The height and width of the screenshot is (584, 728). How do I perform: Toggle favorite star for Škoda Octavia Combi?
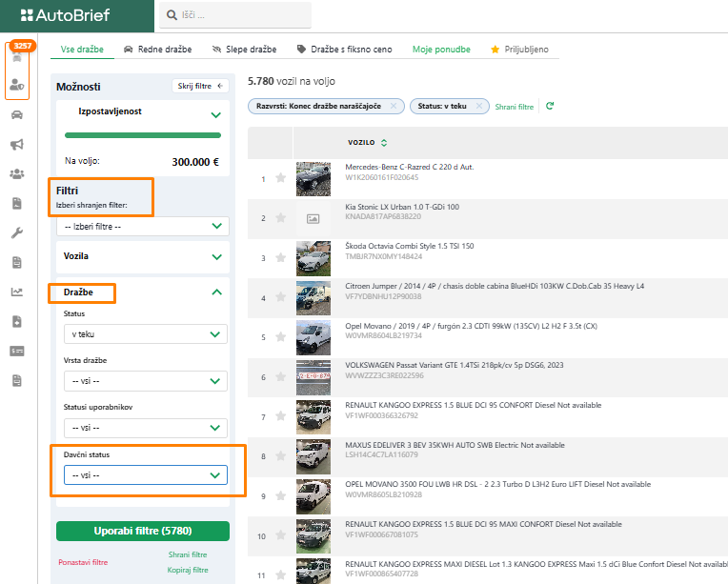coord(280,257)
